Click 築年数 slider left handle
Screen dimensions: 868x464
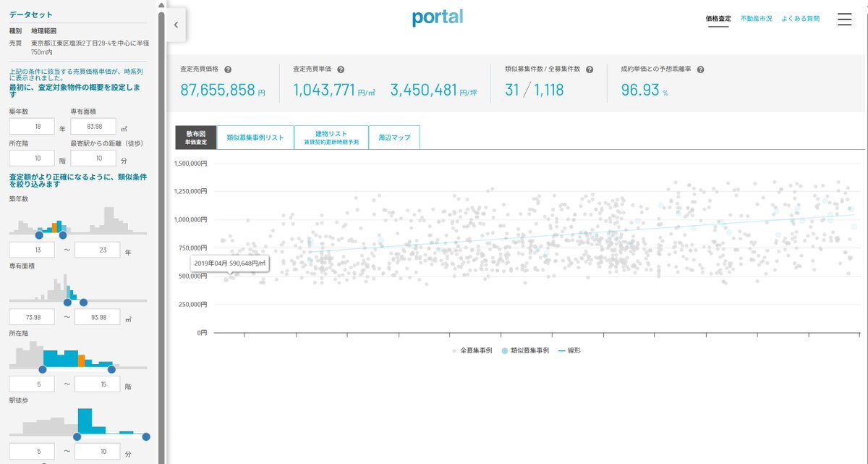39,235
